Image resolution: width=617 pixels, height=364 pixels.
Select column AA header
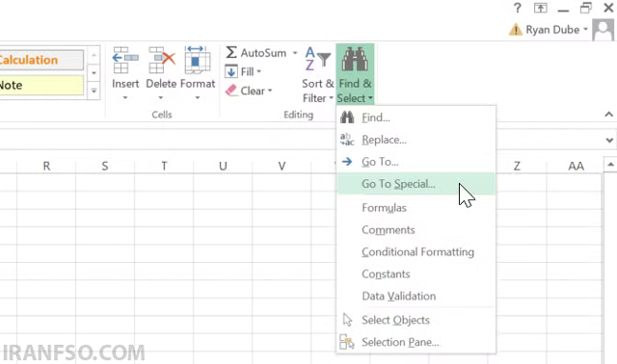(577, 166)
